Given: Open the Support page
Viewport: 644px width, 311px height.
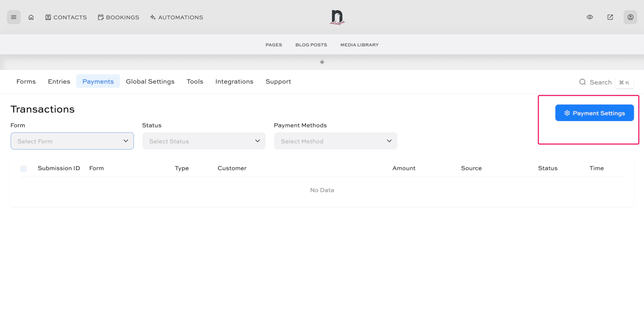Looking at the screenshot, I should 278,81.
